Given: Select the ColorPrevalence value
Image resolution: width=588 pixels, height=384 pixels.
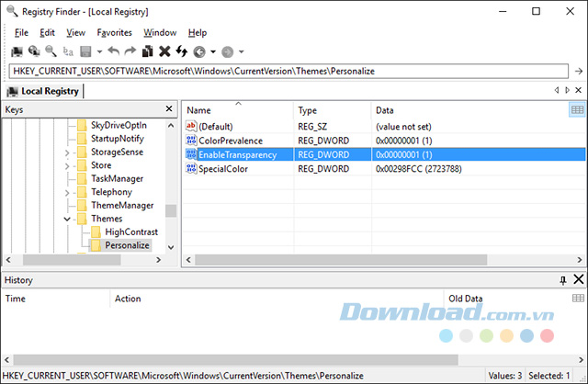Looking at the screenshot, I should click(x=231, y=141).
